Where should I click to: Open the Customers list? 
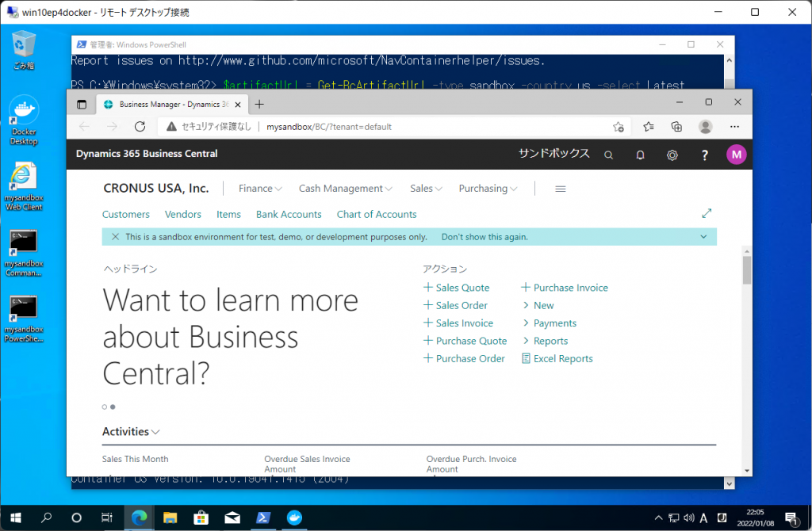(x=126, y=214)
